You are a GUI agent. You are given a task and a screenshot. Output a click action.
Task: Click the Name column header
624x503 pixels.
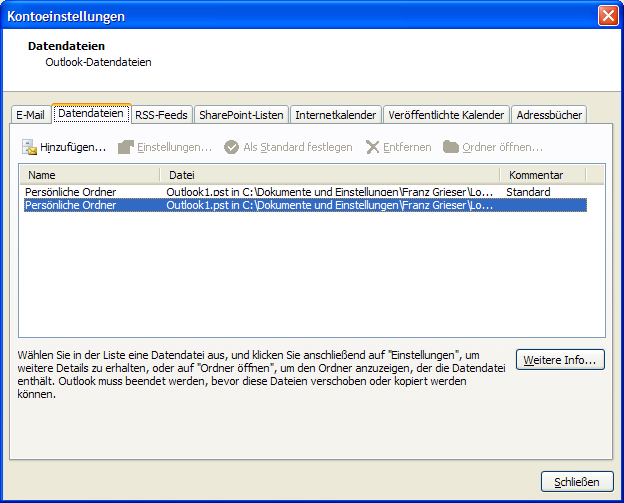(90, 175)
